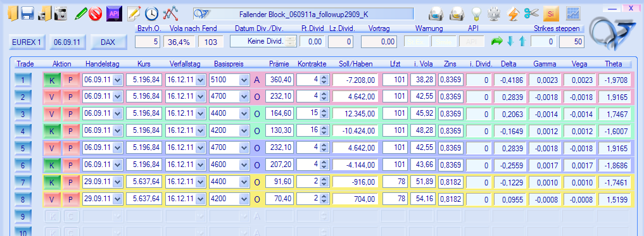
Task: Click the yellow-banded helmet icon
Action: [456, 15]
